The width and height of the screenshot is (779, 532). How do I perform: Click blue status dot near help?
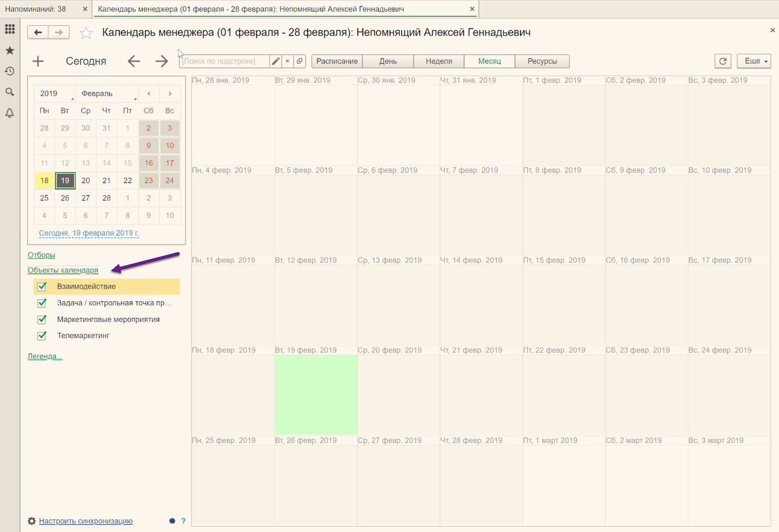(x=172, y=520)
